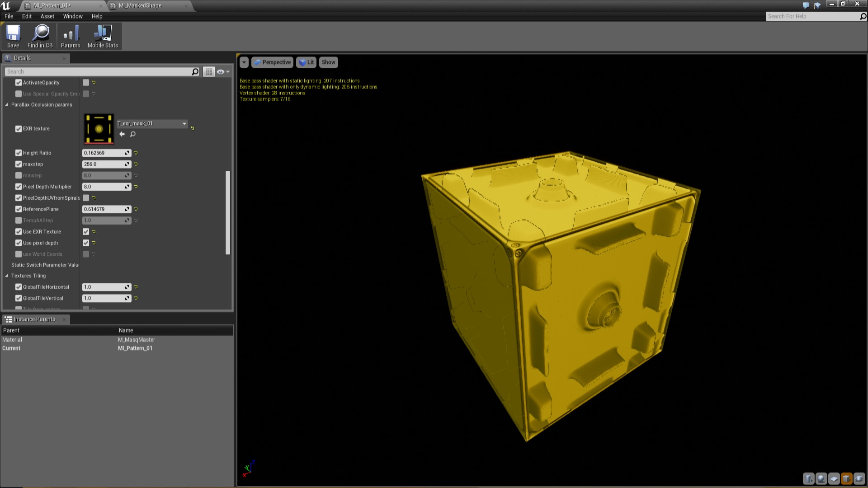The height and width of the screenshot is (488, 868).
Task: Reset Height Ratio to default
Action: pos(136,153)
